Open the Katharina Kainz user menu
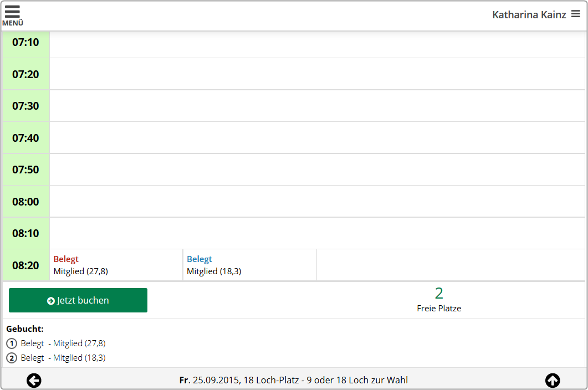Viewport: 588px width, 390px height. 535,15
